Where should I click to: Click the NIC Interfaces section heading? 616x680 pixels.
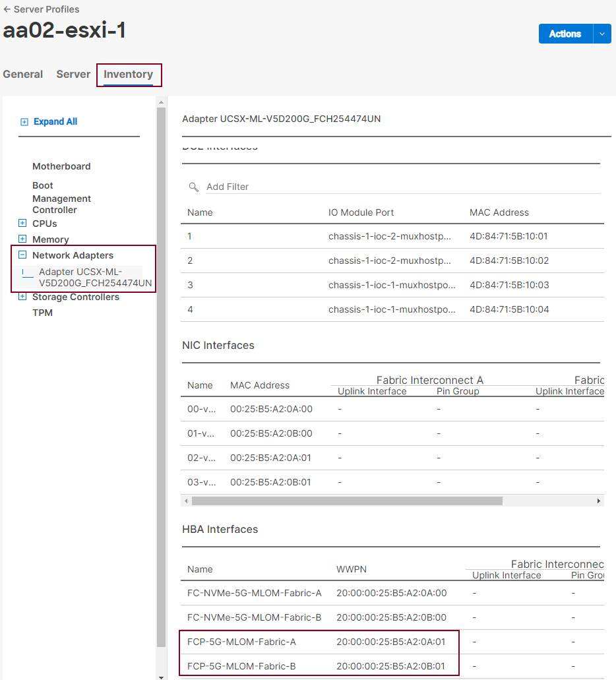coord(218,345)
